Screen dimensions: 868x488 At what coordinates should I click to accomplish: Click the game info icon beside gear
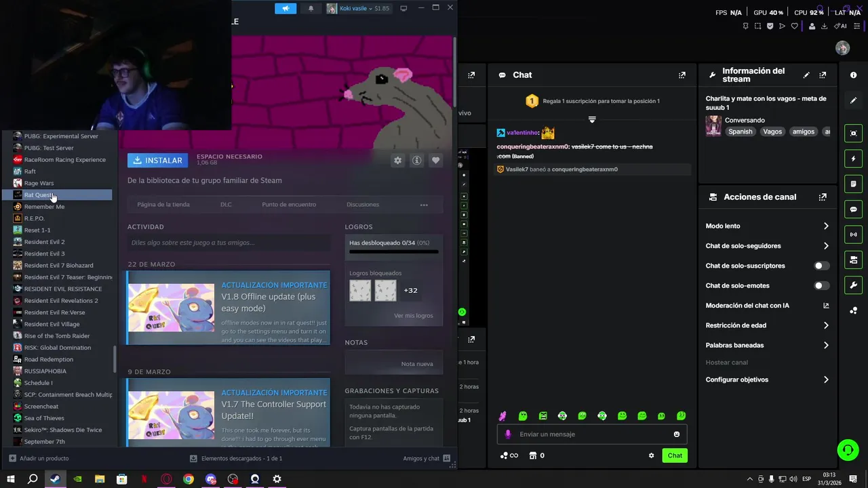pos(417,160)
